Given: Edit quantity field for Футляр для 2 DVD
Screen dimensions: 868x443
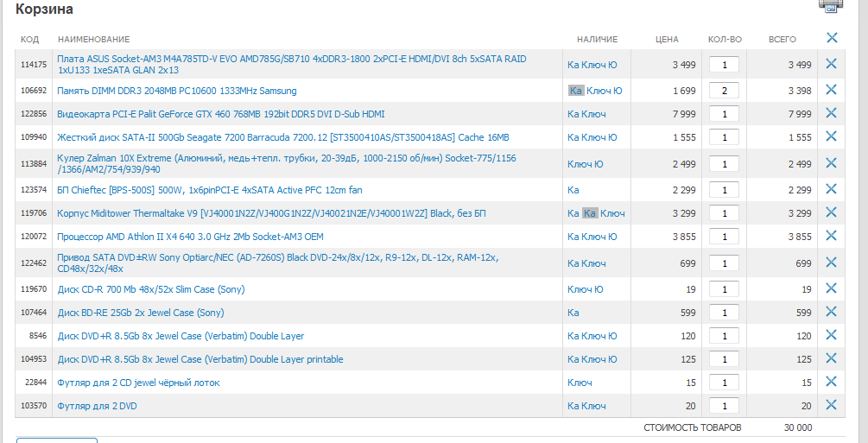Looking at the screenshot, I should coord(724,406).
